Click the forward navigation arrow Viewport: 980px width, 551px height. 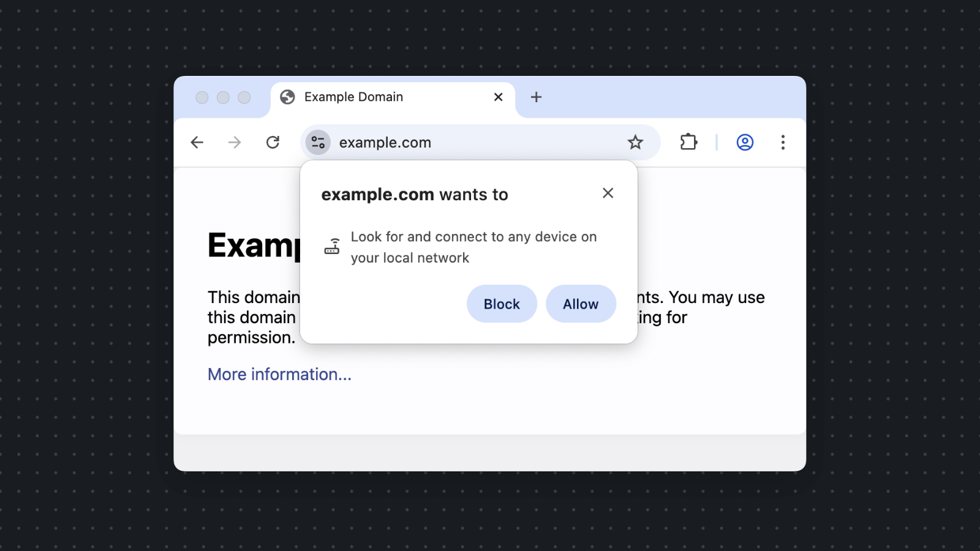pos(235,142)
